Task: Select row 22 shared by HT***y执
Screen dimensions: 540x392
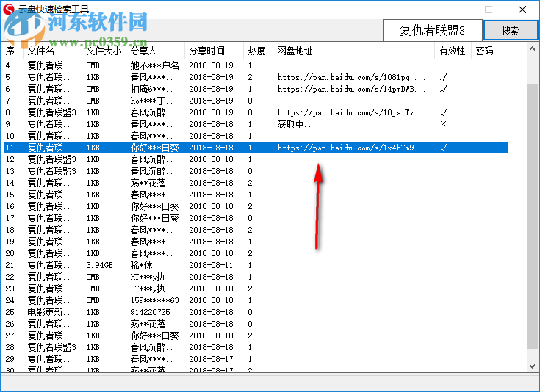Action: [256, 277]
